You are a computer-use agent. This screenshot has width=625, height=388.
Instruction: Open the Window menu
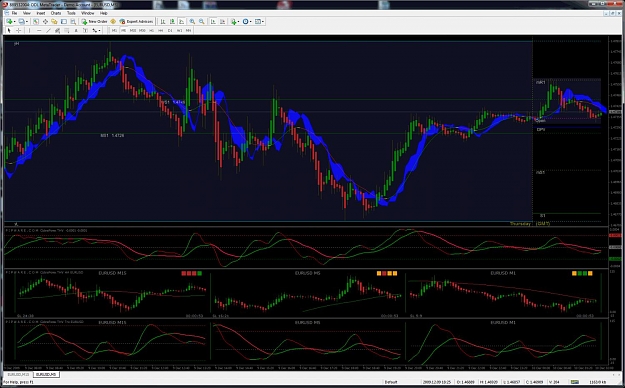88,13
